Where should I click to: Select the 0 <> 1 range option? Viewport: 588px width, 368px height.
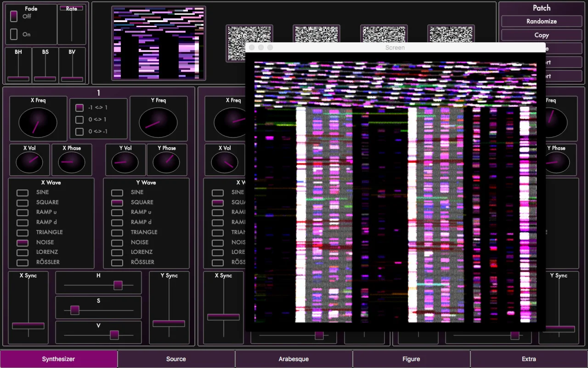[79, 120]
